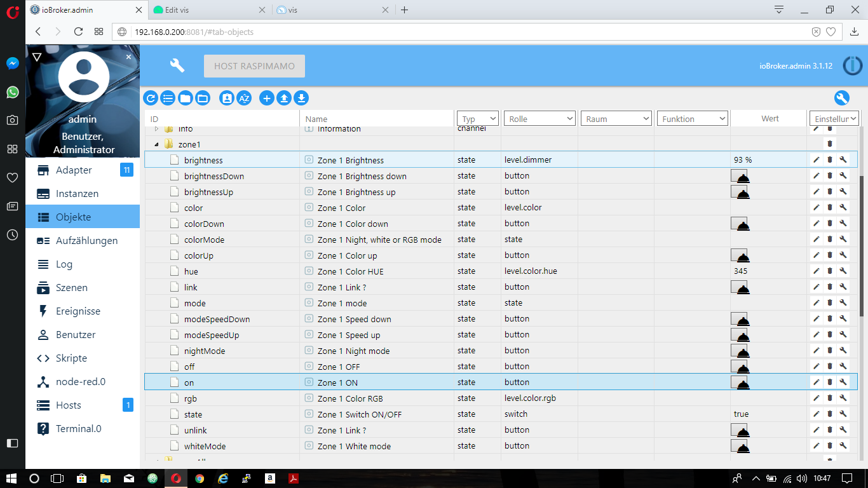Expand the info folder tree node
This screenshot has width=868, height=488.
pyautogui.click(x=156, y=129)
